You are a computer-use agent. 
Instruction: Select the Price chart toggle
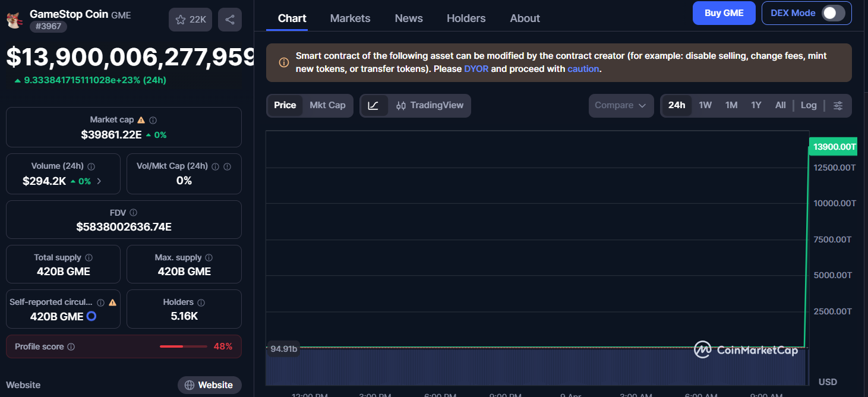click(x=285, y=105)
